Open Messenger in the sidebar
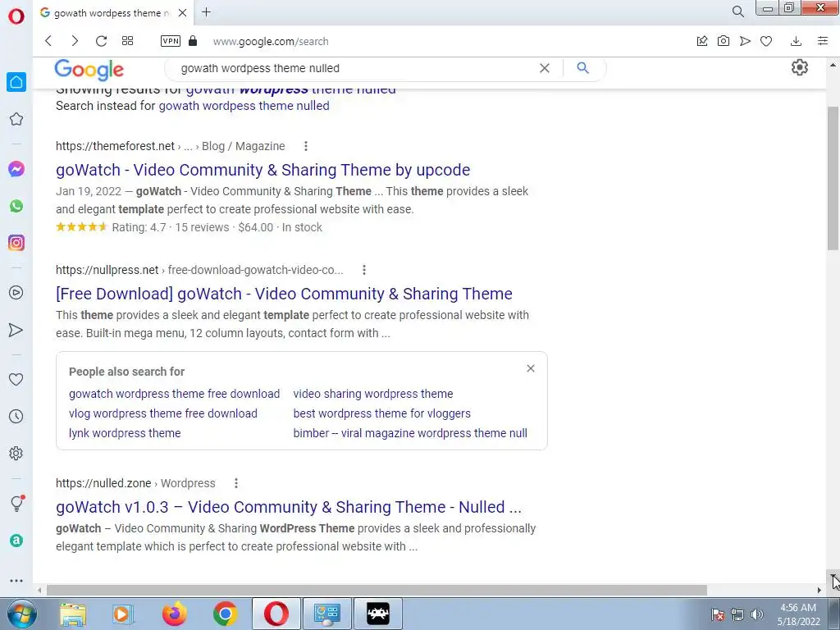Image resolution: width=840 pixels, height=630 pixels. (x=16, y=169)
